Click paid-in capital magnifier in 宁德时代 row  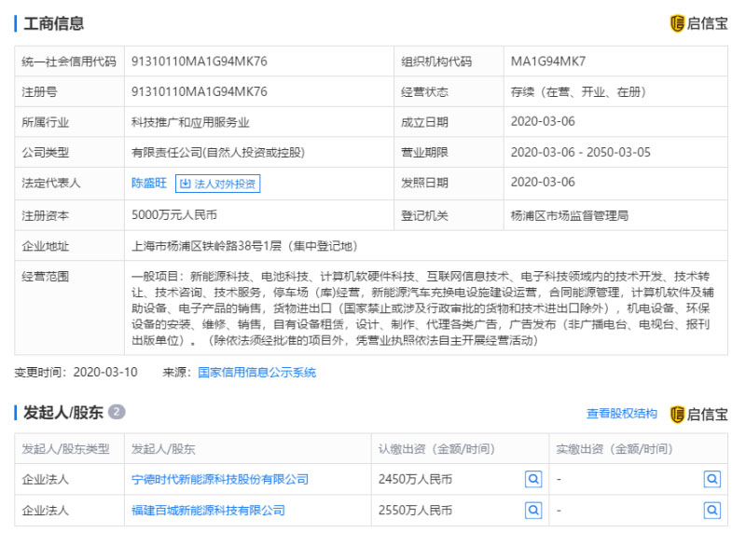(711, 479)
